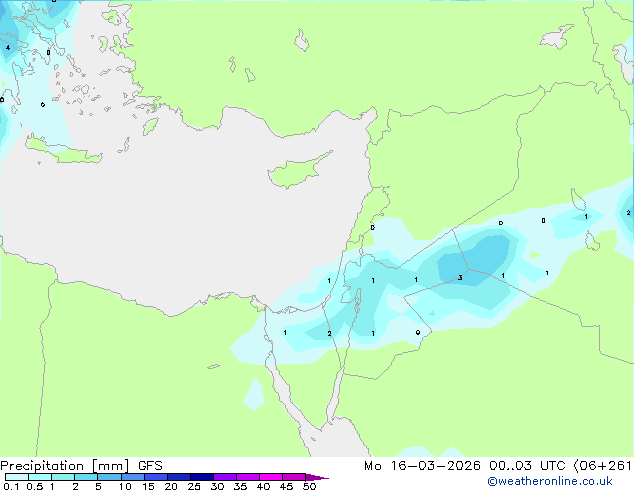
Task: Click the '0.1' legend scale label
Action: (11, 486)
